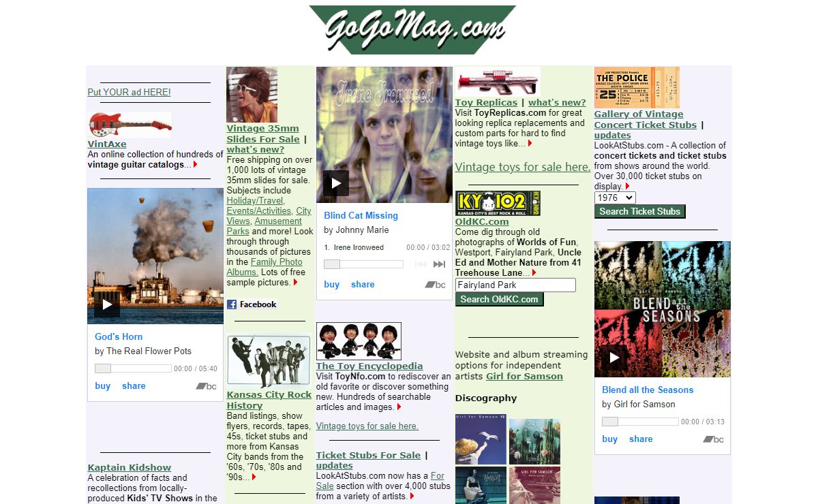Open the toy ray gun image
This screenshot has height=504, width=818.
tap(498, 82)
